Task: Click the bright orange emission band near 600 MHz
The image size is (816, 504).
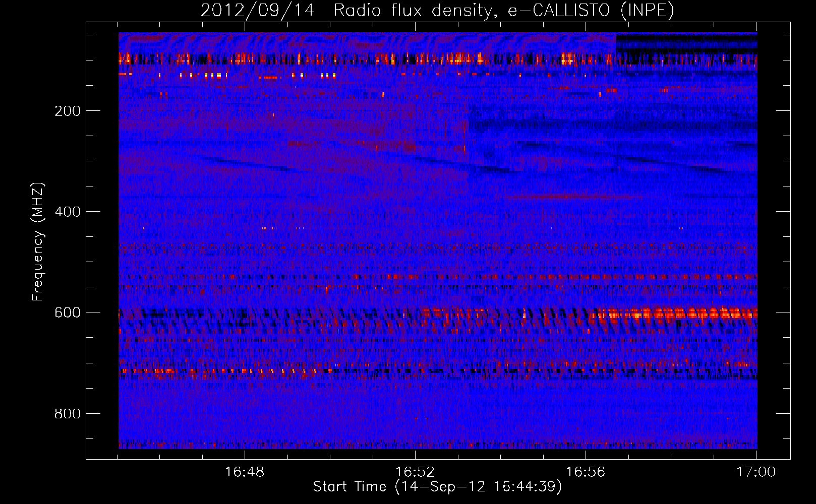Action: pyautogui.click(x=673, y=314)
